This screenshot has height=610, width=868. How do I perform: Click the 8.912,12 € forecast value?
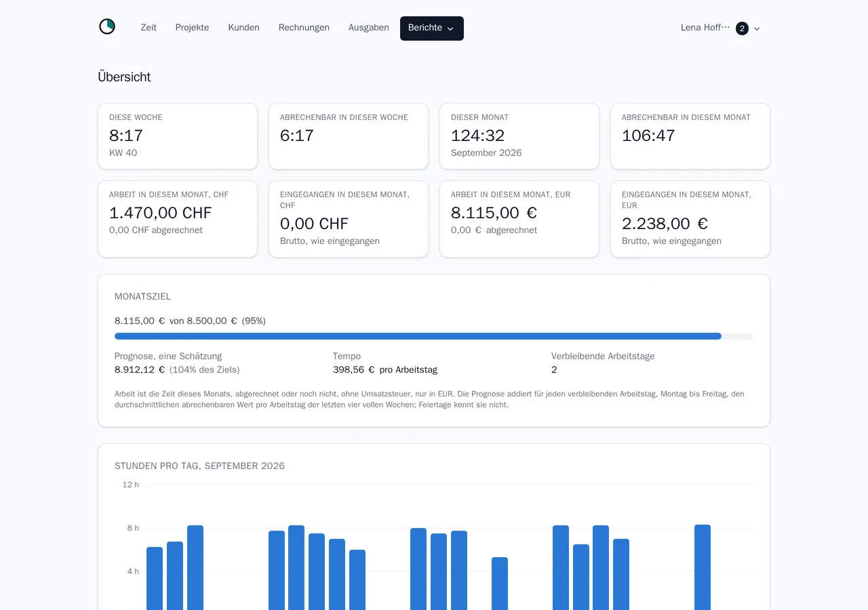140,370
